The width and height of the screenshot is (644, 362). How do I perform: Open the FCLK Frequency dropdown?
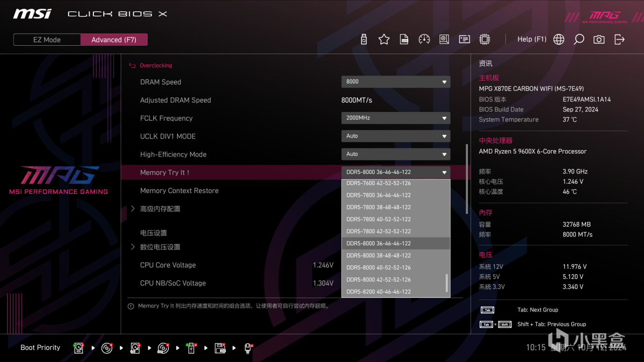pos(396,118)
